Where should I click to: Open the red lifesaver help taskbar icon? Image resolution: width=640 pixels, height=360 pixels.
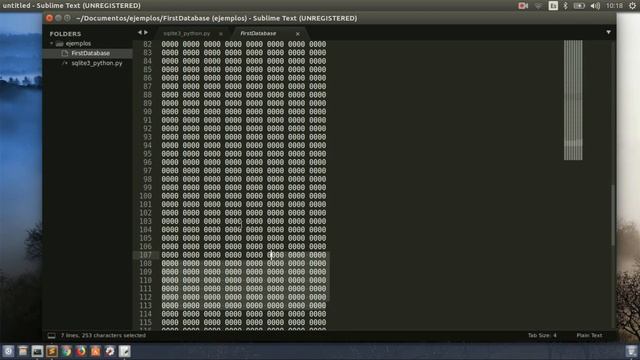[110, 351]
